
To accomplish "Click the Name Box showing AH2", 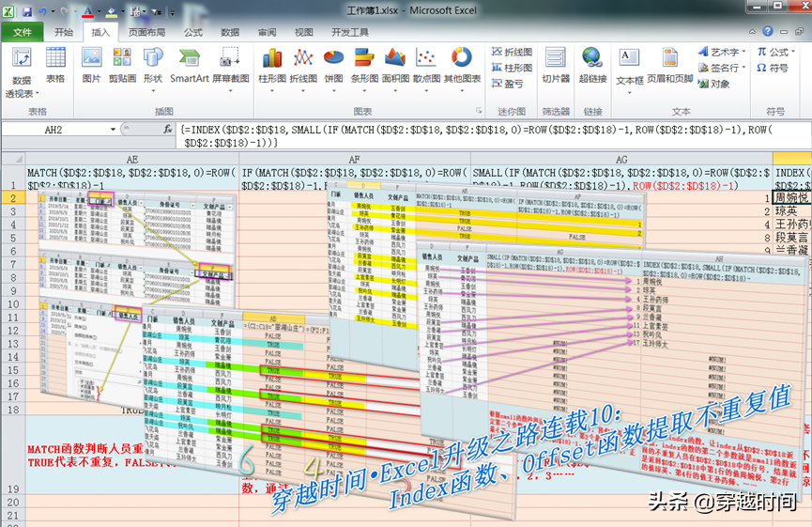I will (54, 129).
